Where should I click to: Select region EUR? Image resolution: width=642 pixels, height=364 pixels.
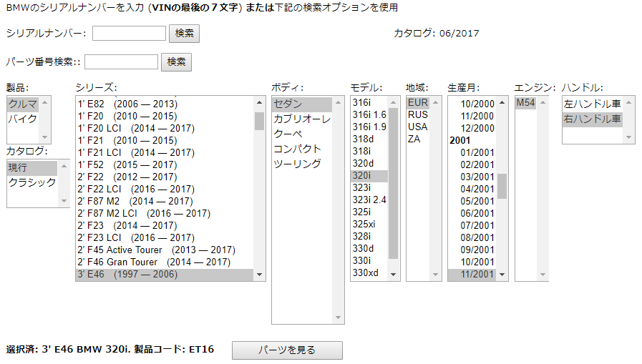pyautogui.click(x=418, y=103)
